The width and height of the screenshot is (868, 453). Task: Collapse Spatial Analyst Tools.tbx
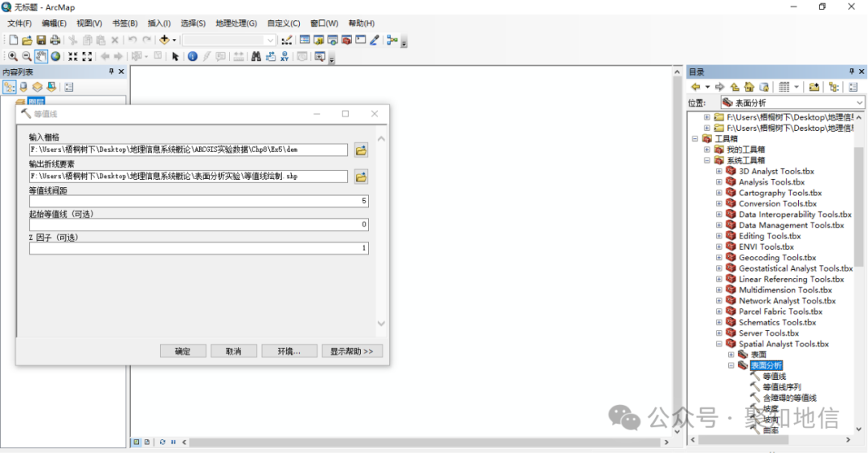(719, 344)
